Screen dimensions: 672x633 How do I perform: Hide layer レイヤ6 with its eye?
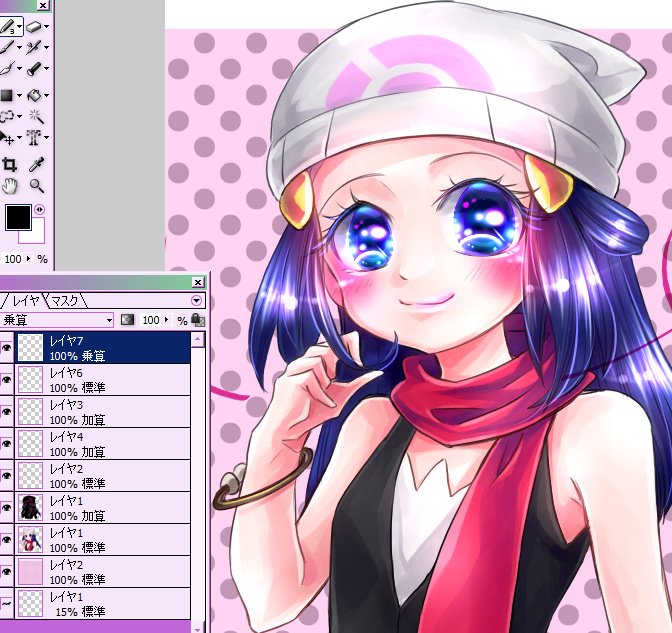[x=6, y=380]
